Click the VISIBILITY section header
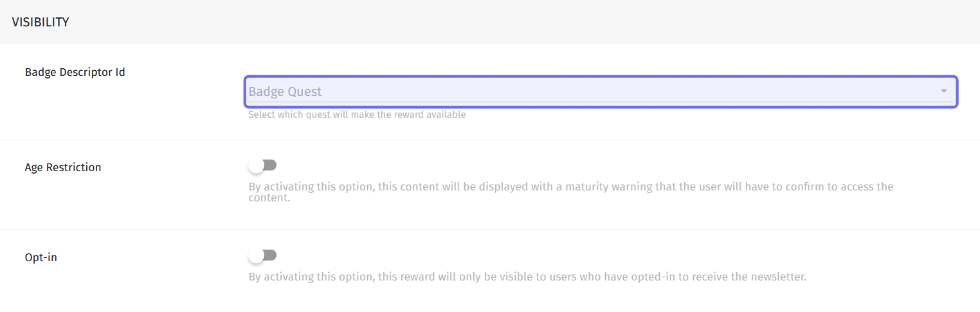The height and width of the screenshot is (312, 980). pos(41,22)
